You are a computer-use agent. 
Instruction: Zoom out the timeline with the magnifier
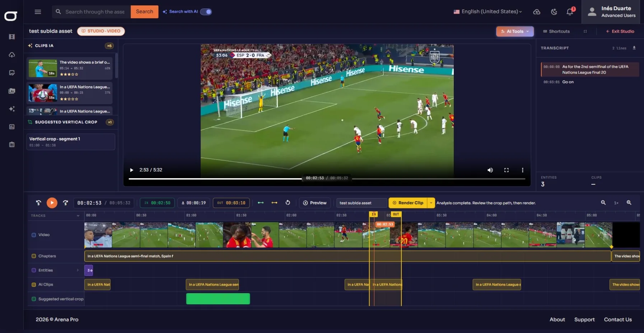[603, 203]
